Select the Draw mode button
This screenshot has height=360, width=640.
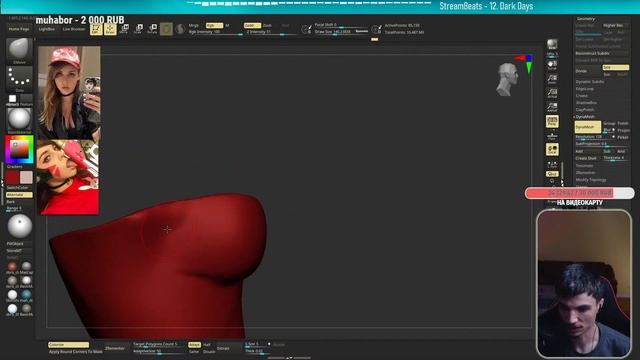(110, 29)
